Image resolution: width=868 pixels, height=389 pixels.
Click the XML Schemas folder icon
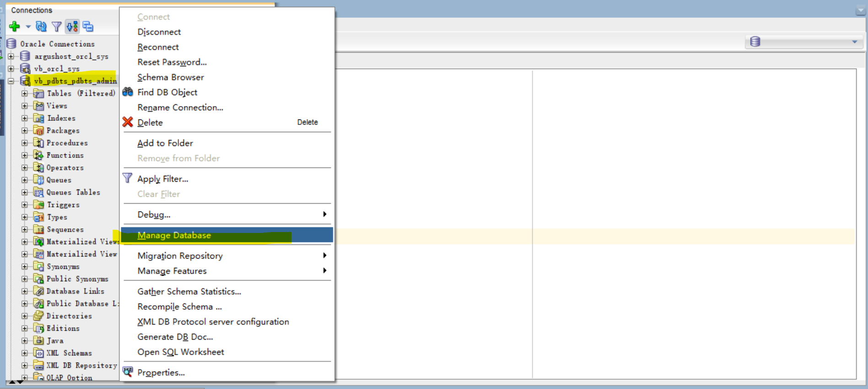[39, 353]
